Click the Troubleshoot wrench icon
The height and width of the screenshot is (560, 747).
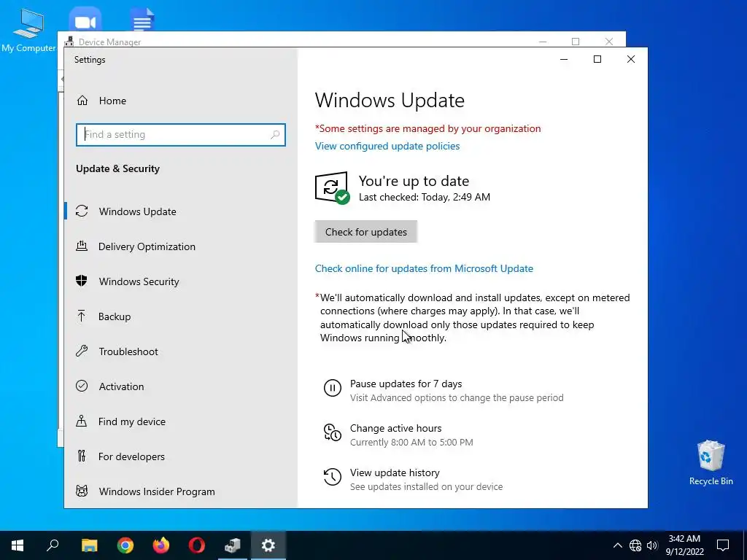click(82, 351)
